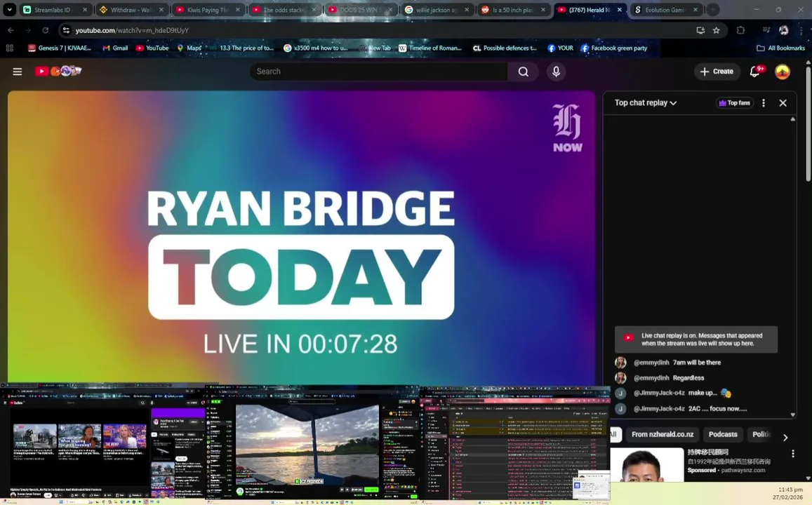Open the taskbar clock showing 11:43 pm
The width and height of the screenshot is (812, 505).
(x=787, y=493)
